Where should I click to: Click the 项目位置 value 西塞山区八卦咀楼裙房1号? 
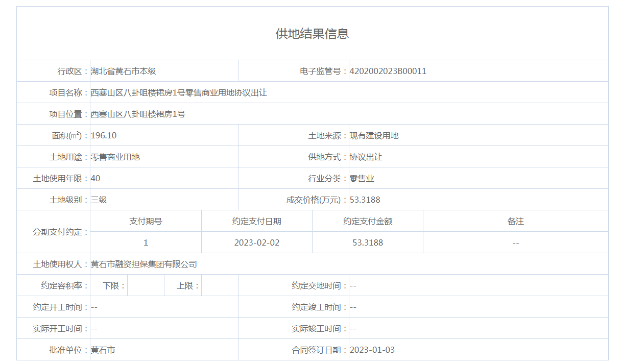[x=138, y=114]
